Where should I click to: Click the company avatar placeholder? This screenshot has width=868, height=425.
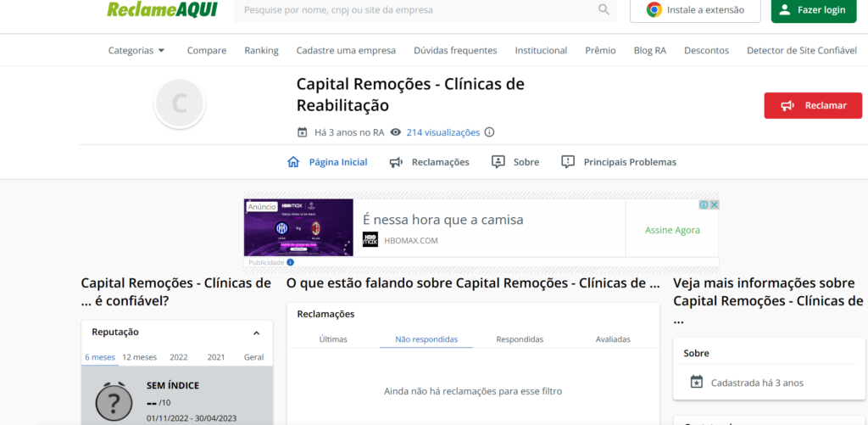tap(180, 104)
